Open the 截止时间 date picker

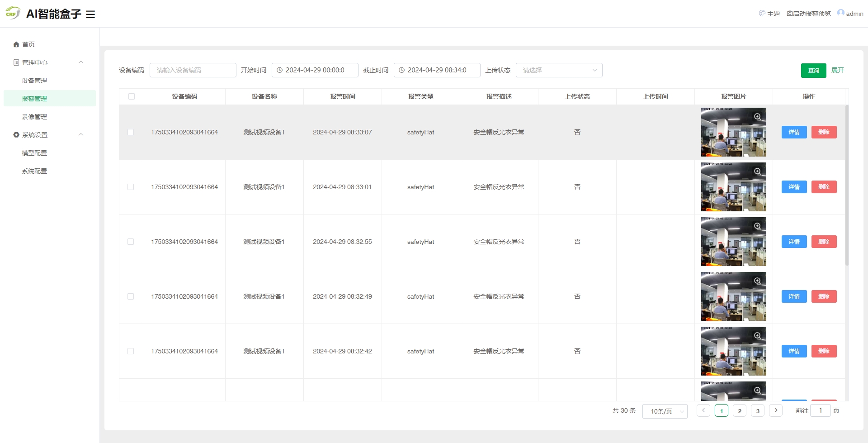(x=437, y=70)
